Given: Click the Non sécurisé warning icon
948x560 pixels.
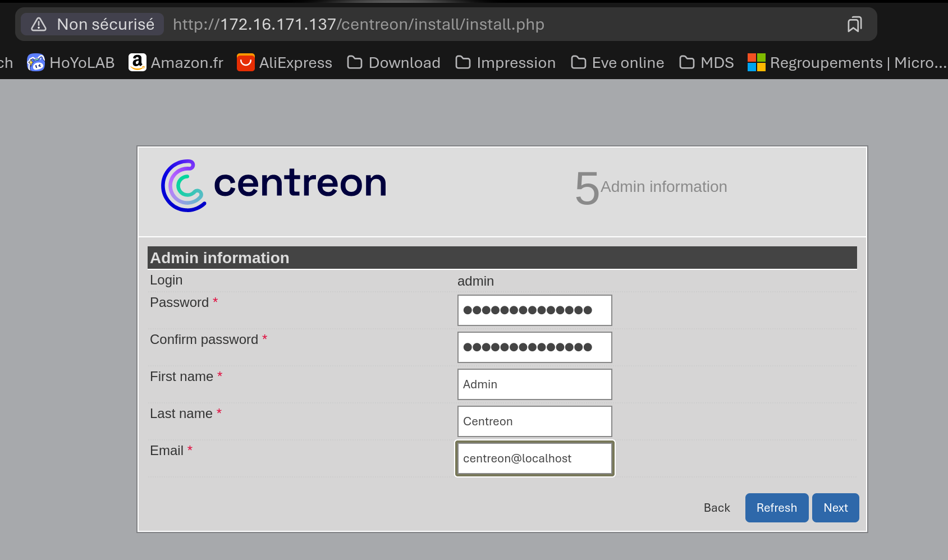Looking at the screenshot, I should tap(39, 24).
